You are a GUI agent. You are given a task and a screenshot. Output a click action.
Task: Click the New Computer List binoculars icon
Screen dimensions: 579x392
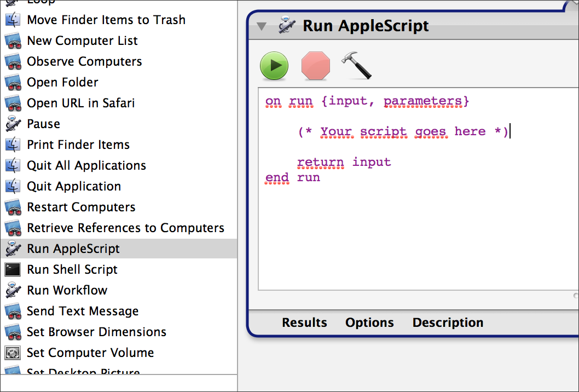[x=13, y=41]
